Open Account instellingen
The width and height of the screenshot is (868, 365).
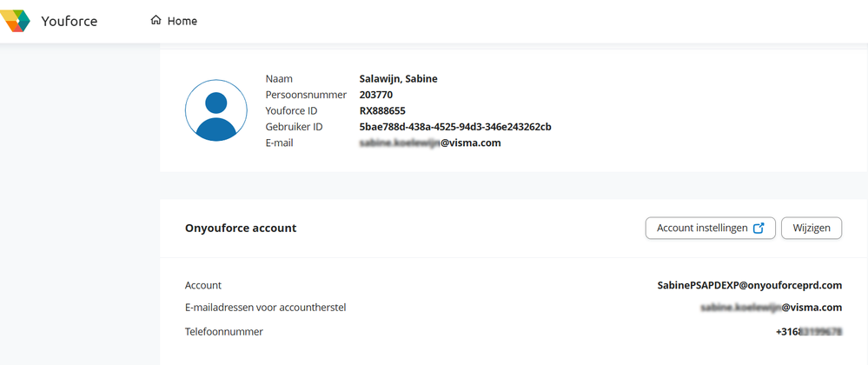702,228
